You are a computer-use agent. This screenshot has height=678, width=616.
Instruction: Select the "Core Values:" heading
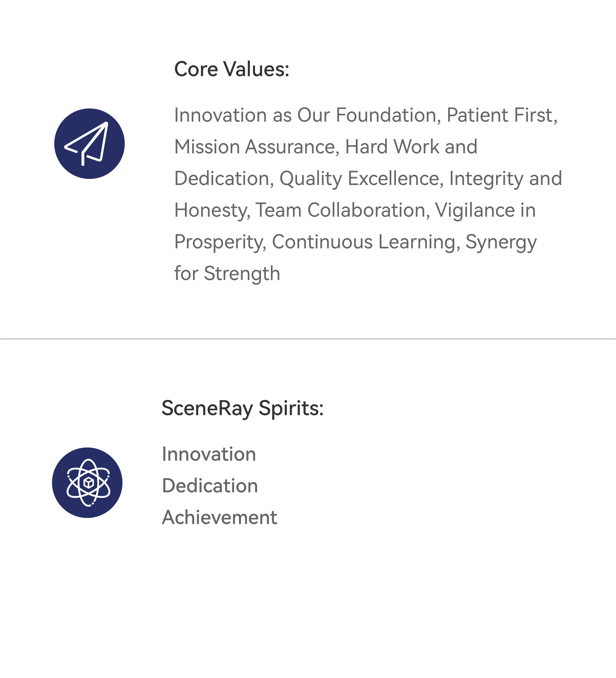[x=232, y=69]
